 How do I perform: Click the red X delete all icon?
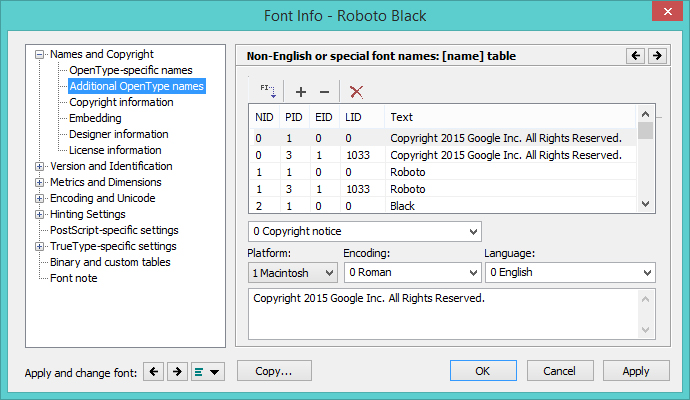point(356,91)
